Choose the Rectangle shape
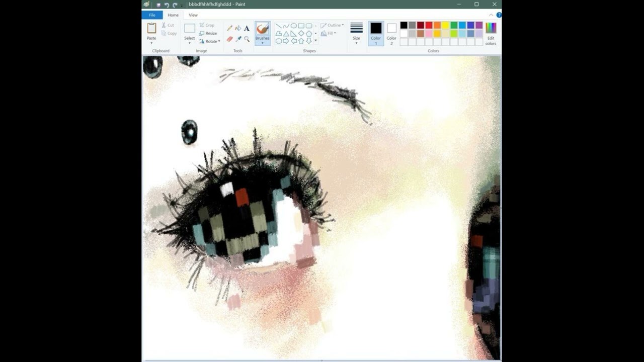 coord(301,26)
